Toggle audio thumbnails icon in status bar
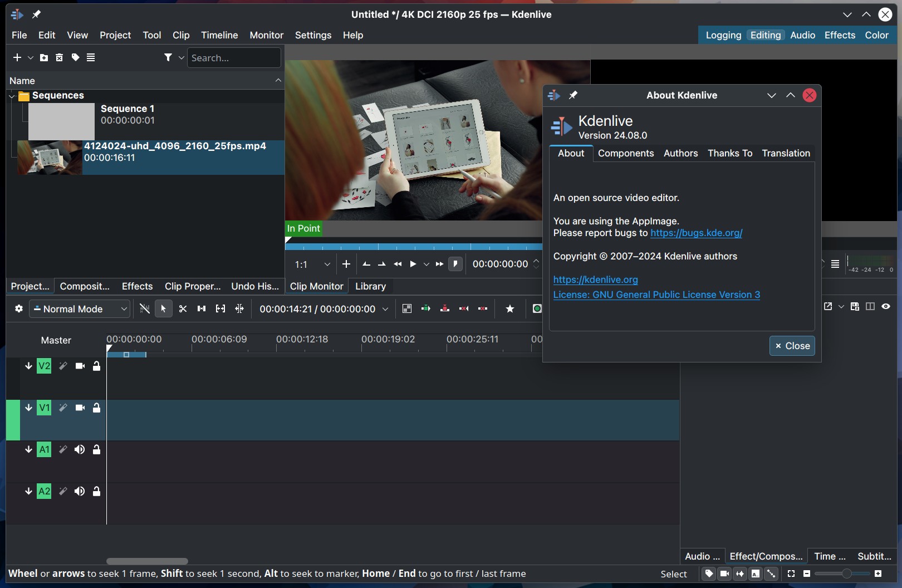 pos(740,574)
